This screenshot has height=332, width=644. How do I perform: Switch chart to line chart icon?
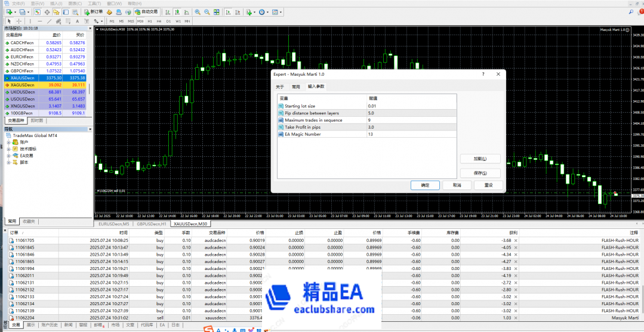186,12
